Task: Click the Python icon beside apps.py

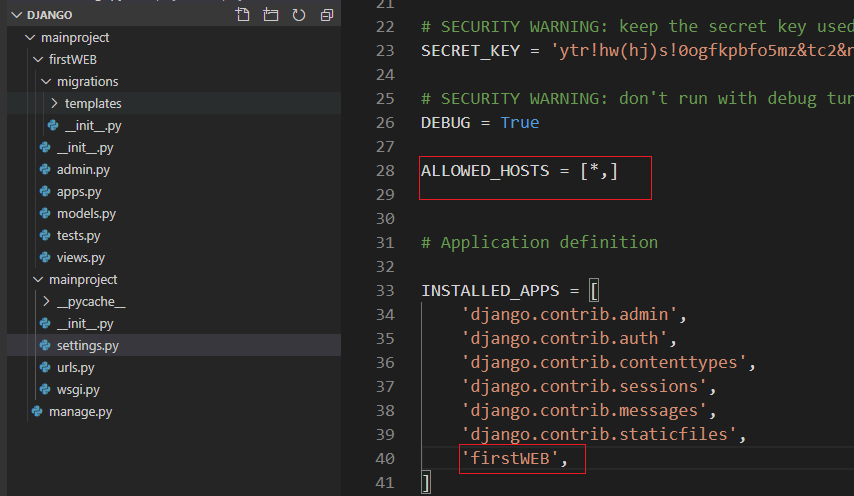Action: pos(45,192)
